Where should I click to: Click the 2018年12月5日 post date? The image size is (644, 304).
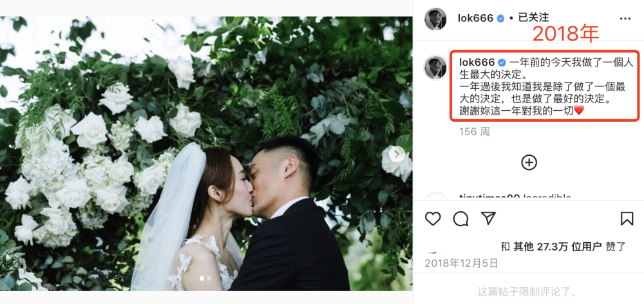[x=461, y=263]
